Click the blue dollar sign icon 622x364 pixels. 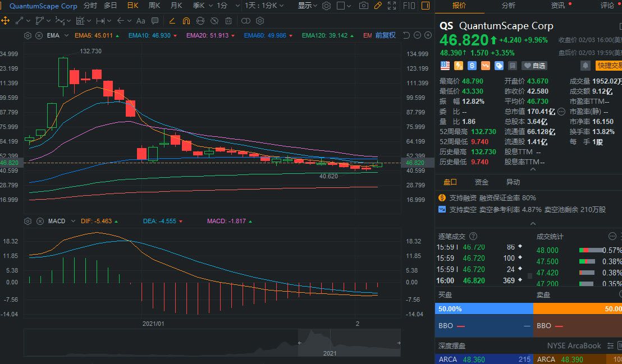(x=472, y=66)
